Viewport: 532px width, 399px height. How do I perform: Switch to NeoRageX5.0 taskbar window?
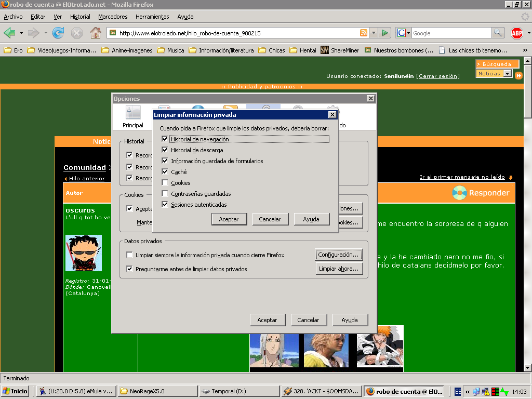157,391
